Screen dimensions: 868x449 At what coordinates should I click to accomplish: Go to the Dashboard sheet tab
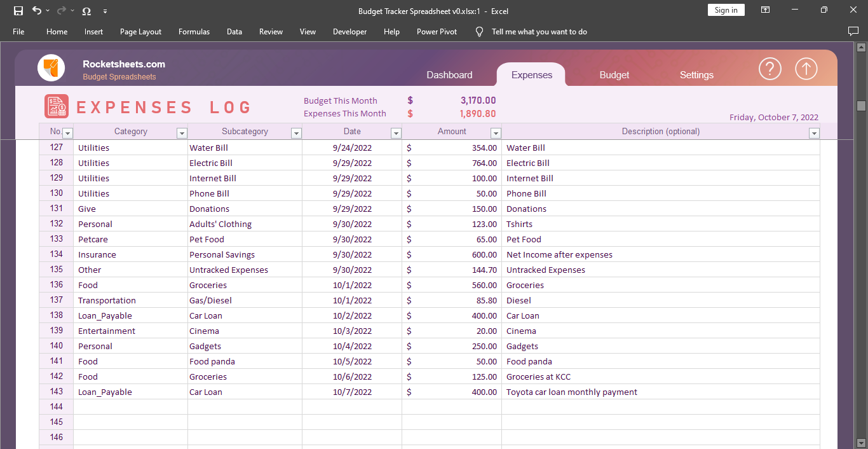(x=449, y=75)
